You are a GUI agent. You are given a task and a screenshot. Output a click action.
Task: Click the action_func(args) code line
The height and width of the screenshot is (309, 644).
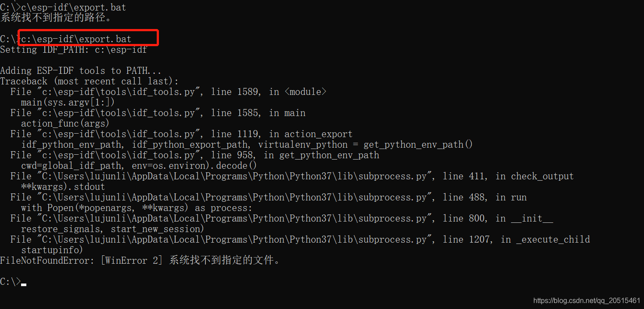tap(65, 124)
